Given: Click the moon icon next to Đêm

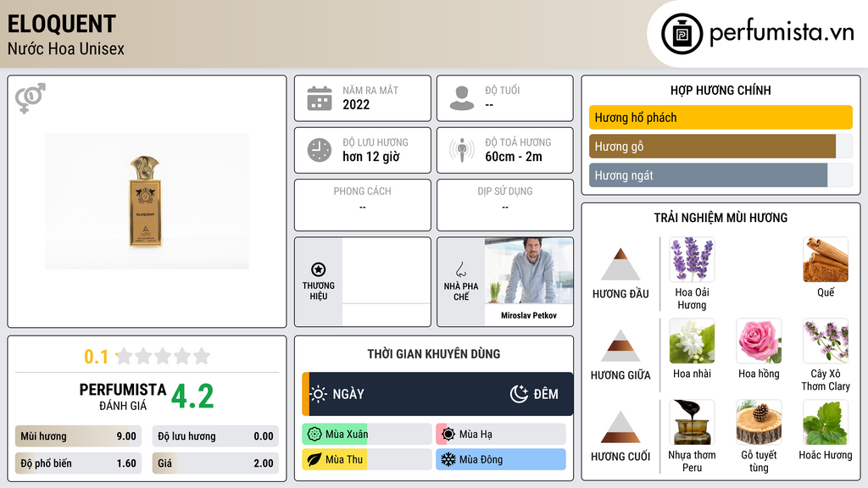Looking at the screenshot, I should pos(519,394).
